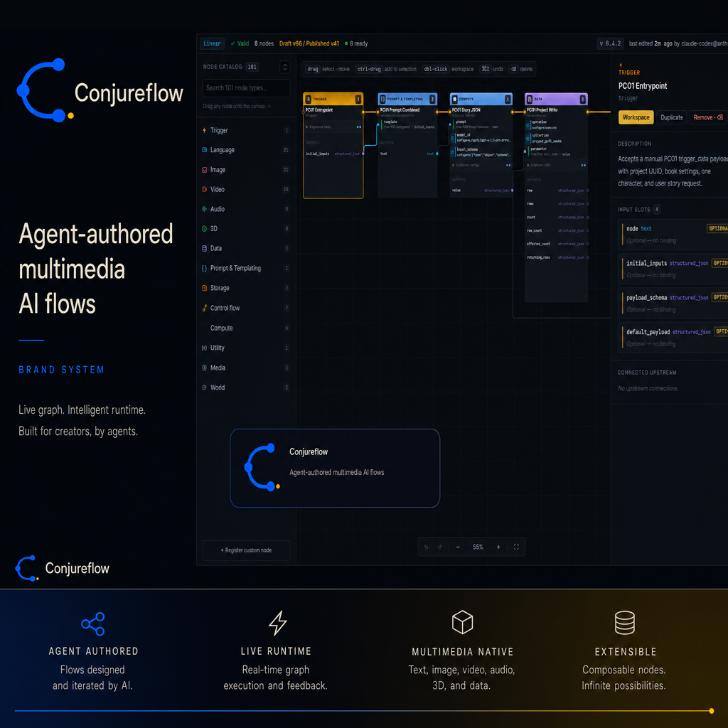The width and height of the screenshot is (728, 728).
Task: Select the Storage category icon
Action: (x=204, y=289)
